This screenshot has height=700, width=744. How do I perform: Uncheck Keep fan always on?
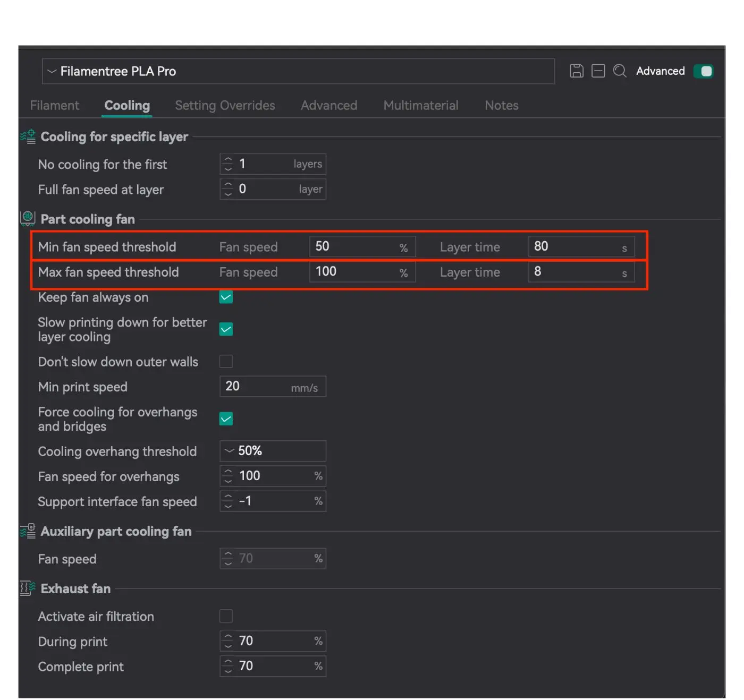coord(226,297)
